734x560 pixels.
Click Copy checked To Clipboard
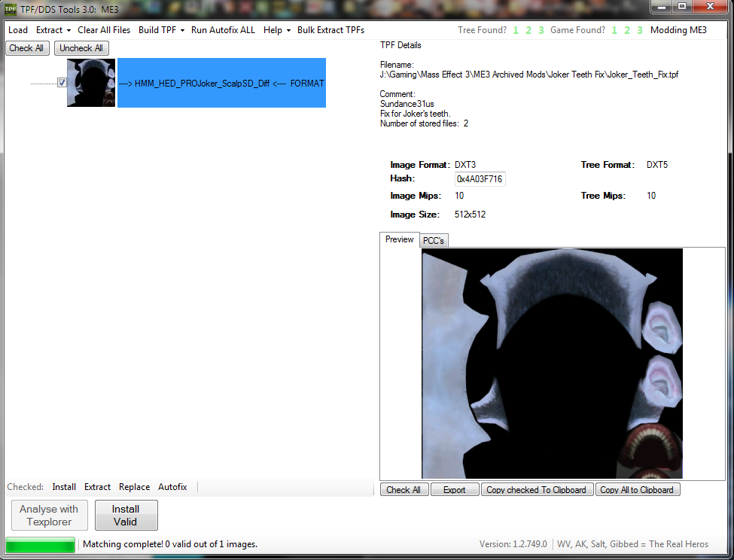pos(537,490)
